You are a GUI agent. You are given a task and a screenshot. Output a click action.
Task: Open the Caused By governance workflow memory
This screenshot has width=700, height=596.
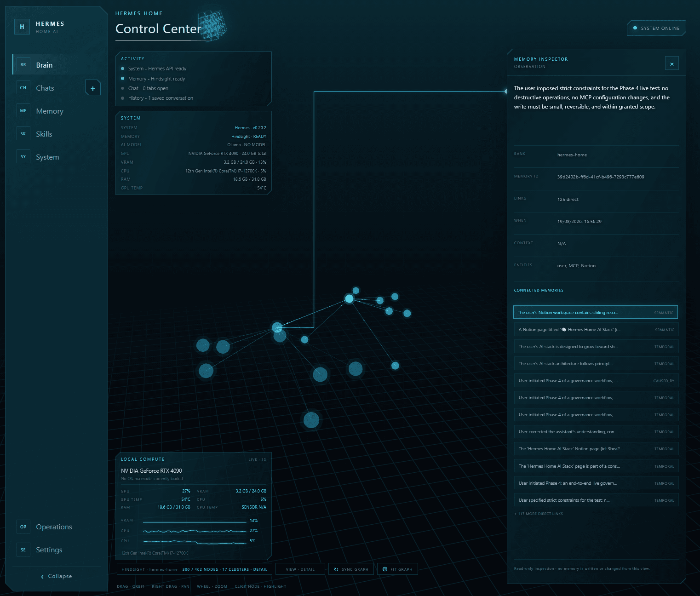click(x=596, y=381)
